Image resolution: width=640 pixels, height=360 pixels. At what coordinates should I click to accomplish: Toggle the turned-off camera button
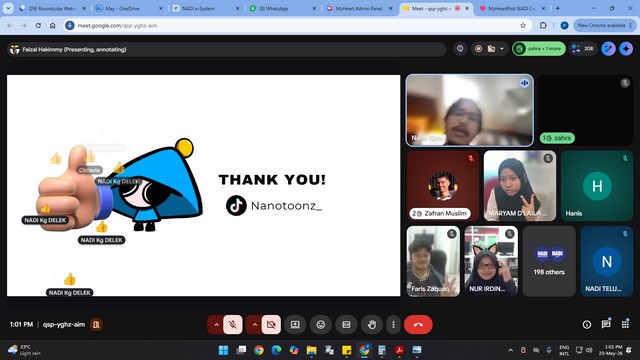click(x=271, y=324)
